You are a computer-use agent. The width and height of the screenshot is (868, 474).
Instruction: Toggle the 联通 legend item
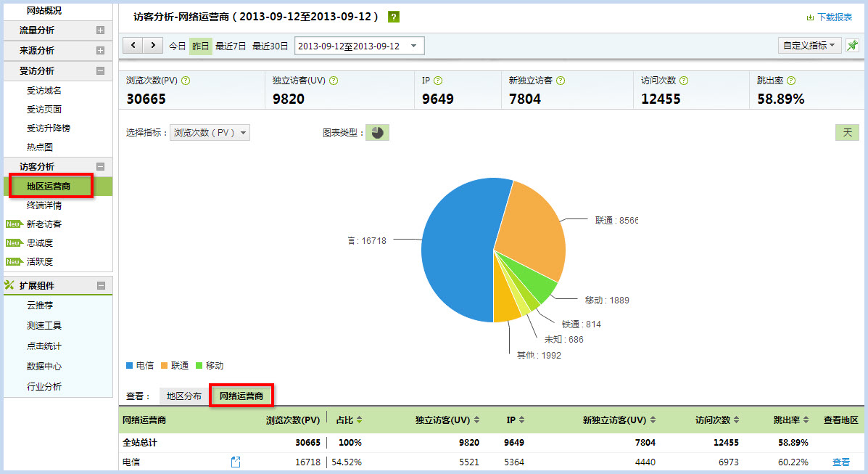175,365
